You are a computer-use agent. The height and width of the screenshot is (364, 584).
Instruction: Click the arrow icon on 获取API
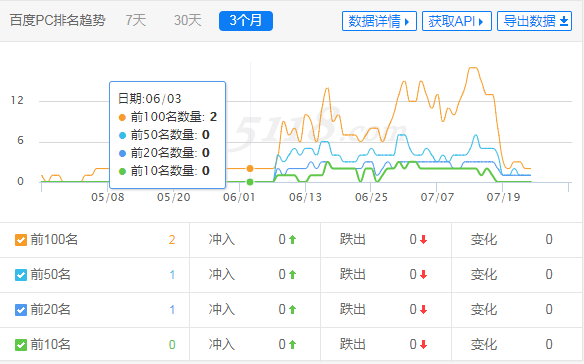tap(481, 22)
